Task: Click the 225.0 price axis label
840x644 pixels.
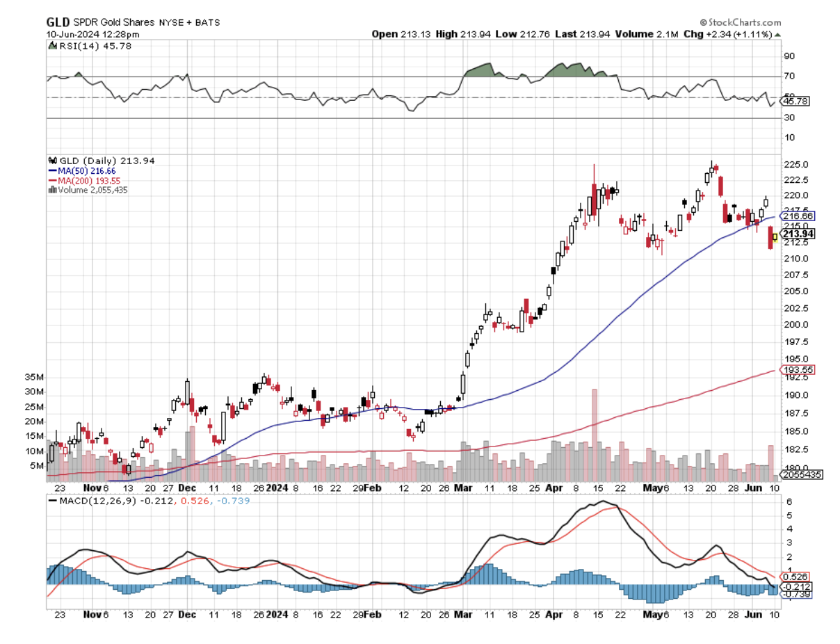Action: pos(795,165)
